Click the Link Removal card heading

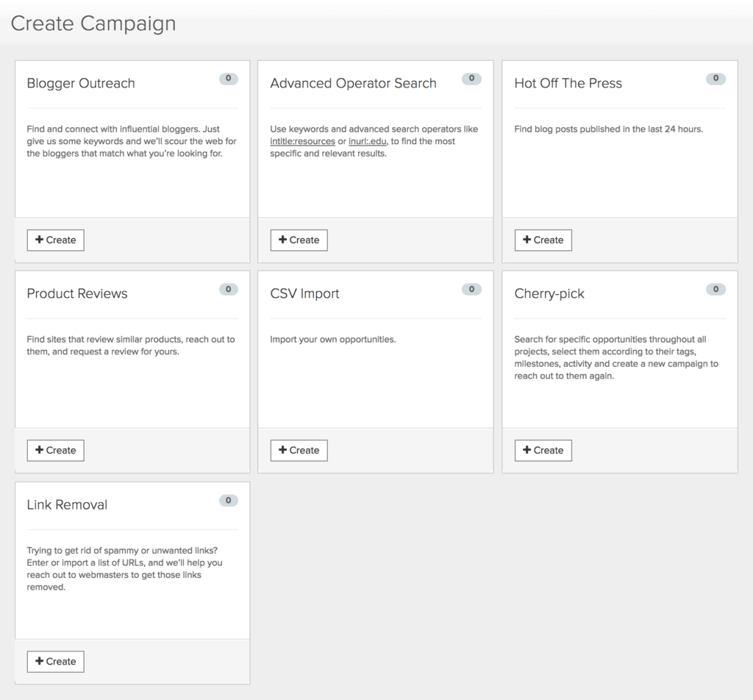coord(67,505)
